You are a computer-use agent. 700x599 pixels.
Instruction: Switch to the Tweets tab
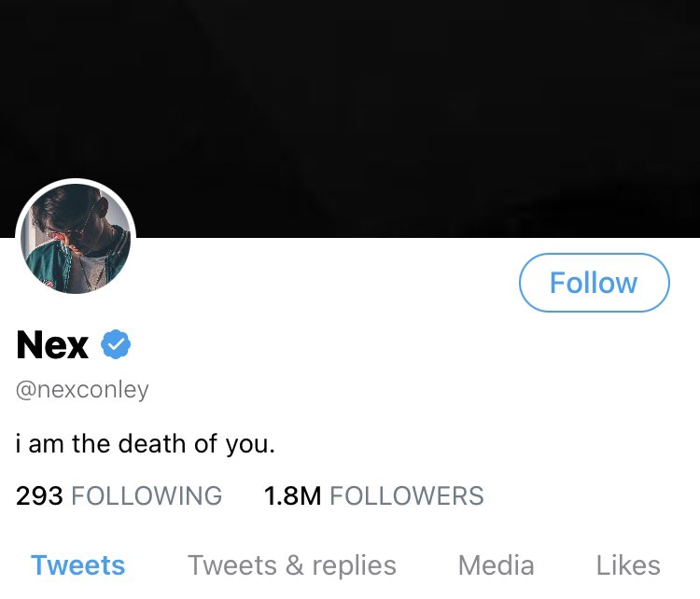pos(77,565)
